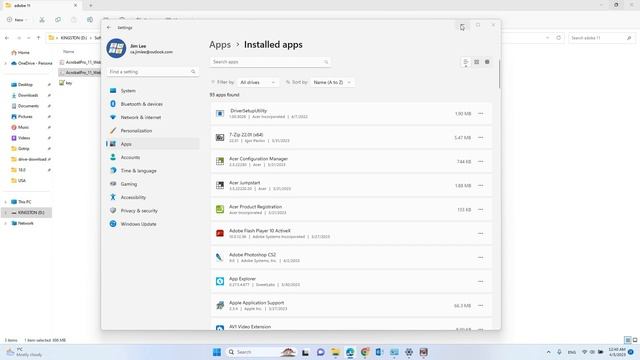Click New button in File Explorer
Image resolution: width=640 pixels, height=360 pixels.
[x=18, y=20]
